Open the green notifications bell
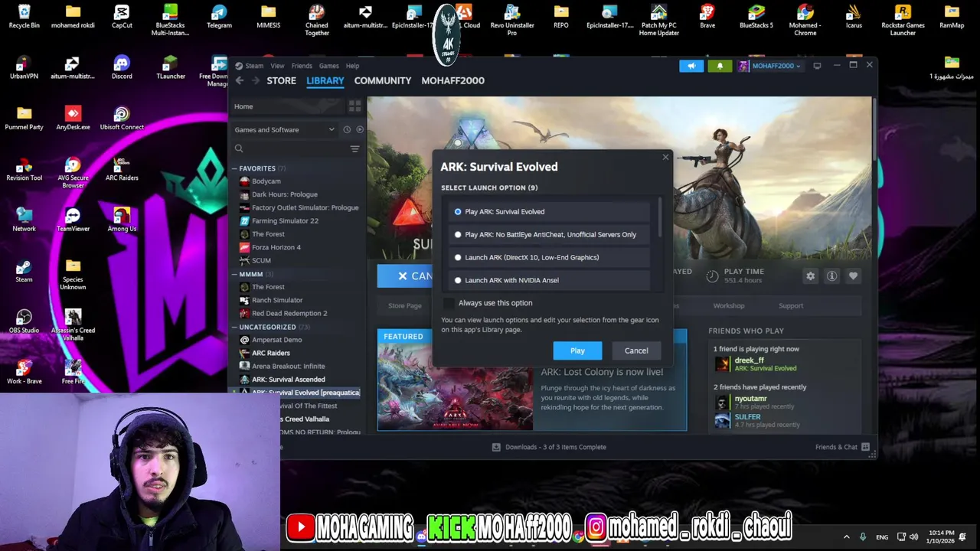The height and width of the screenshot is (551, 980). [x=720, y=66]
